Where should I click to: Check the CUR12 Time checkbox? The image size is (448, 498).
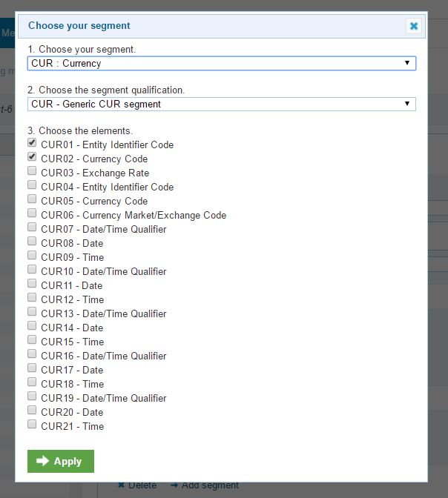[x=32, y=298]
